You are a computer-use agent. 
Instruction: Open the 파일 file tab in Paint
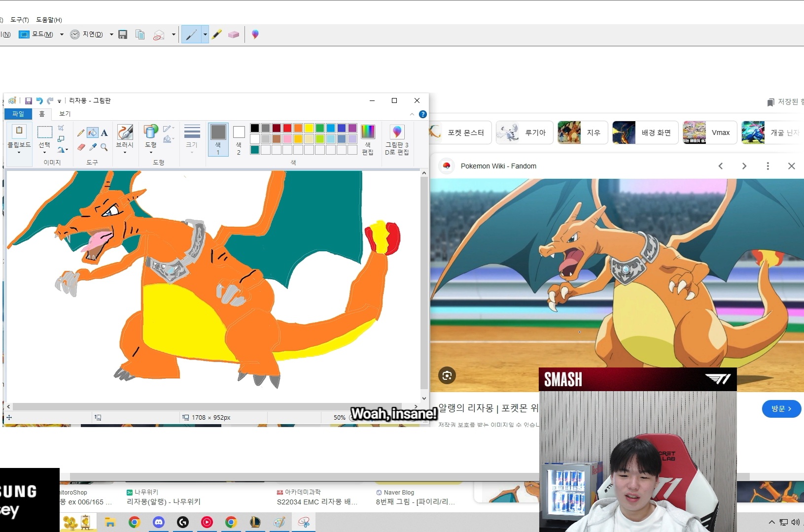(x=18, y=114)
